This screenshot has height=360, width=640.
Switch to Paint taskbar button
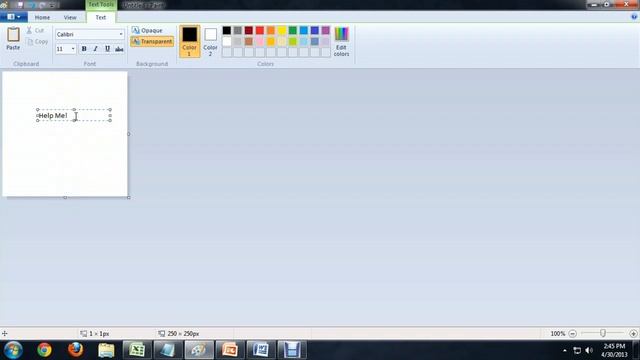pos(199,350)
